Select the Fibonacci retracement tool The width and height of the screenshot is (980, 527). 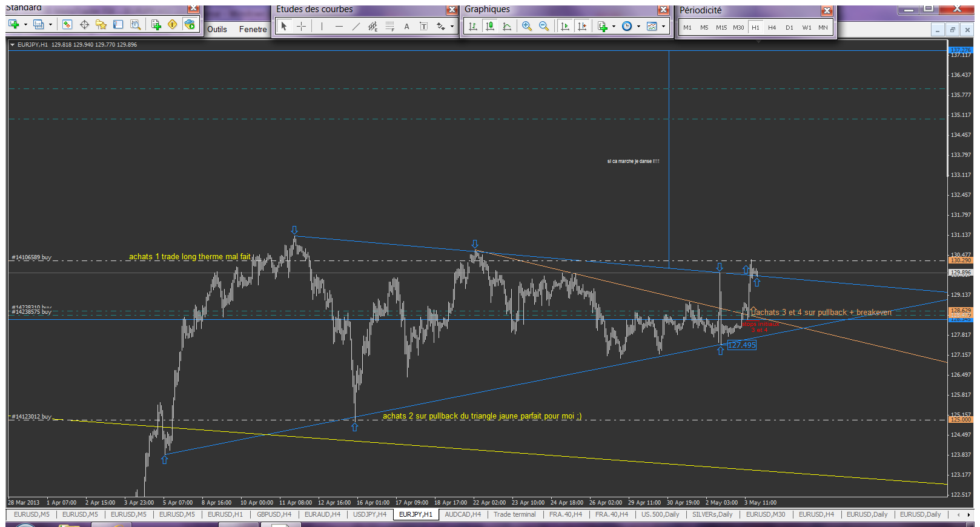click(389, 26)
